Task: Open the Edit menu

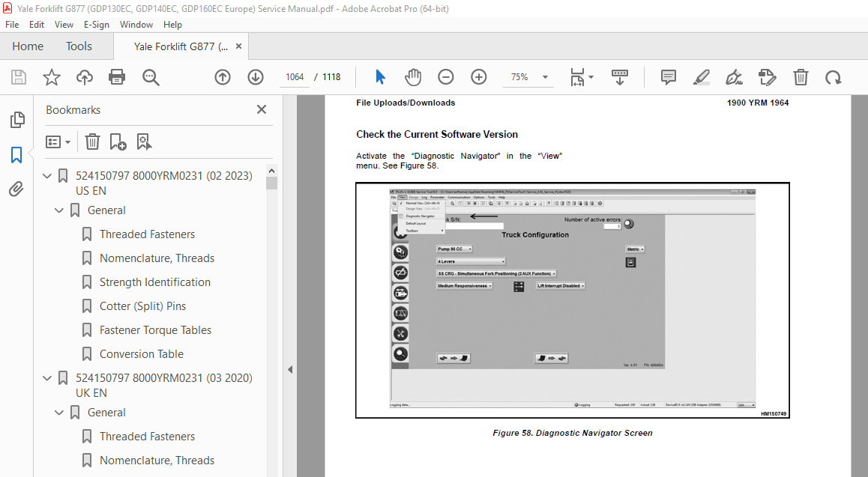Action: [37, 24]
